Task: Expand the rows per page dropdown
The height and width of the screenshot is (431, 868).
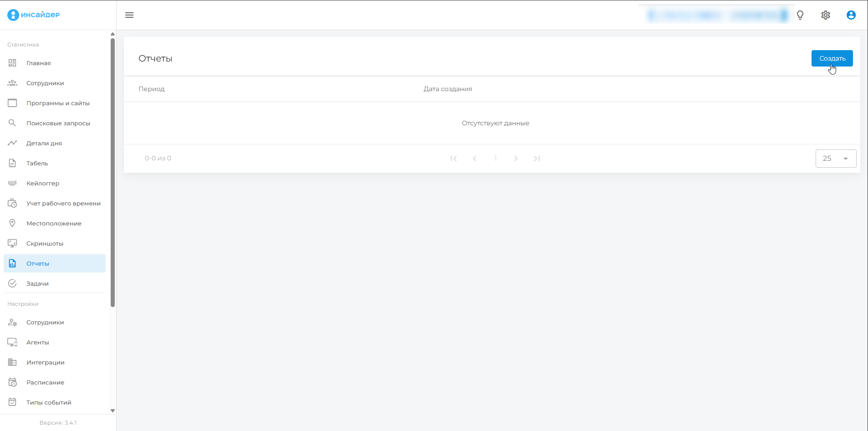Action: coord(836,159)
